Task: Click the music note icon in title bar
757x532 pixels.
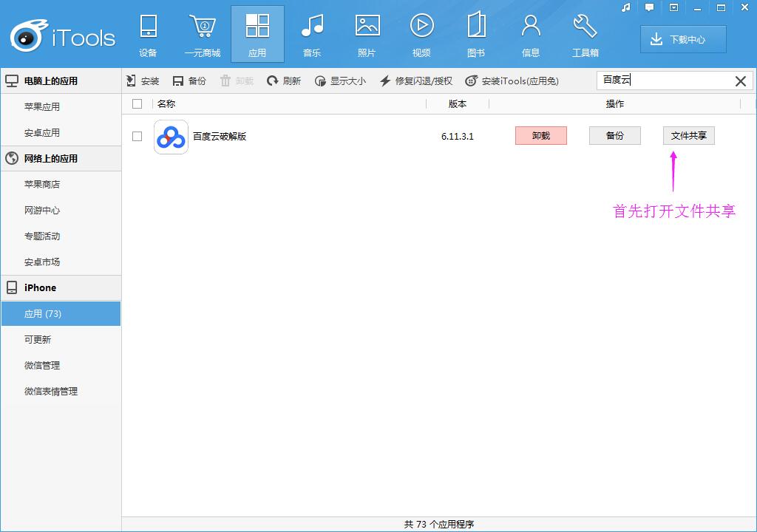Action: [x=626, y=7]
